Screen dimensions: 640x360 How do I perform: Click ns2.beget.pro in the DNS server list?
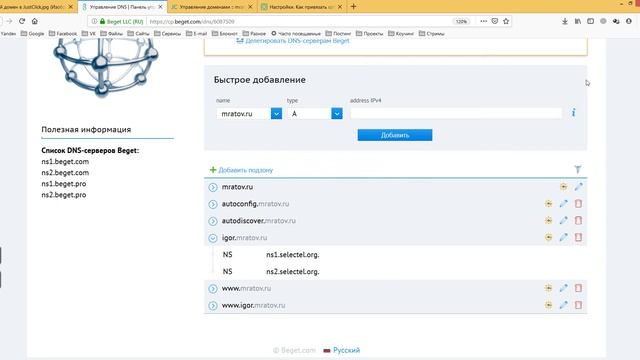click(64, 195)
